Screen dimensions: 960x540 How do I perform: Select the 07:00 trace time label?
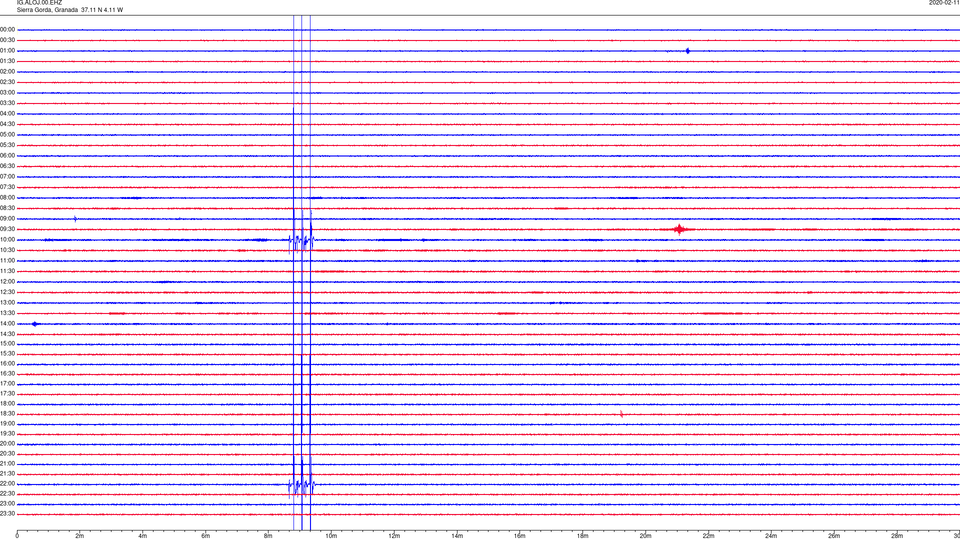tap(7, 176)
